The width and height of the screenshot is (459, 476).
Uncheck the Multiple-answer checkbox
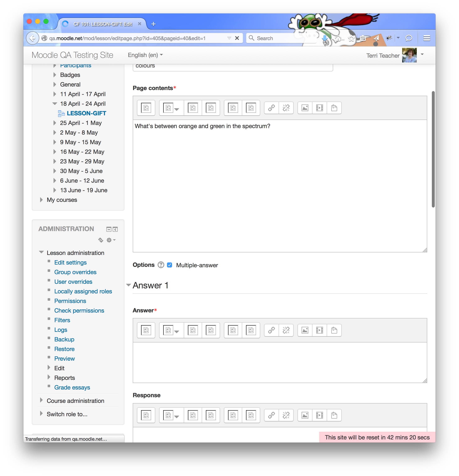coord(170,265)
